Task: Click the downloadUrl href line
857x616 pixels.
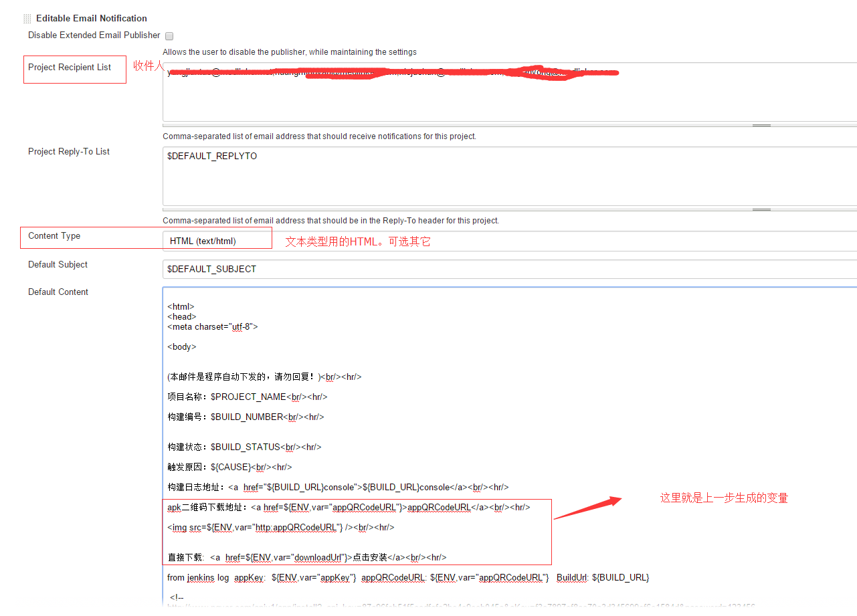Action: 307,557
